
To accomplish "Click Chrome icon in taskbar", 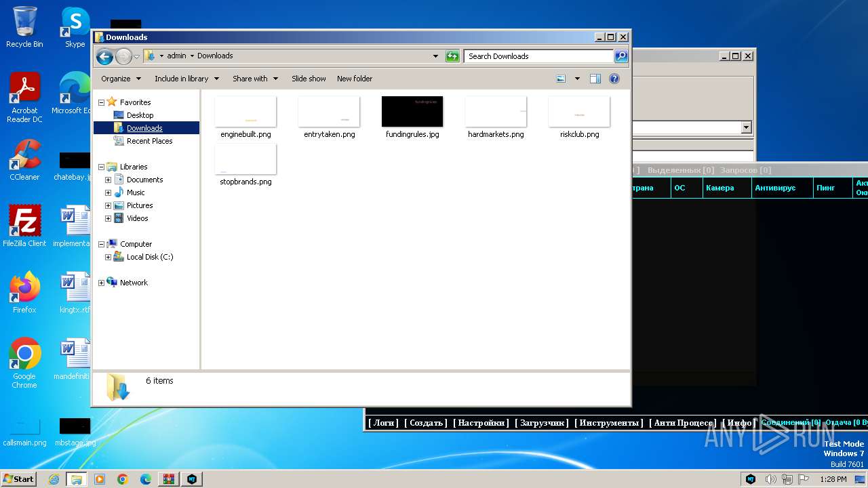I will click(123, 479).
